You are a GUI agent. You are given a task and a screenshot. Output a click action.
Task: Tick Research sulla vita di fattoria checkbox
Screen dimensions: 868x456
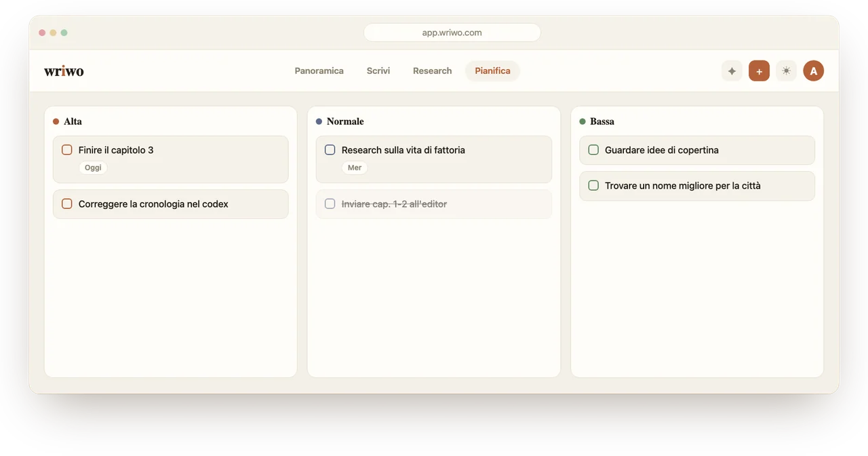330,150
